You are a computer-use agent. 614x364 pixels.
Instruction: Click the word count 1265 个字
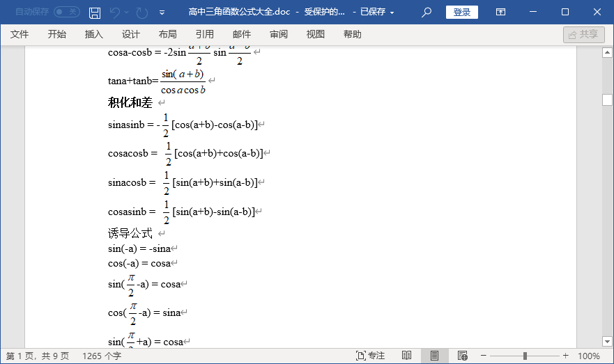[x=102, y=356]
